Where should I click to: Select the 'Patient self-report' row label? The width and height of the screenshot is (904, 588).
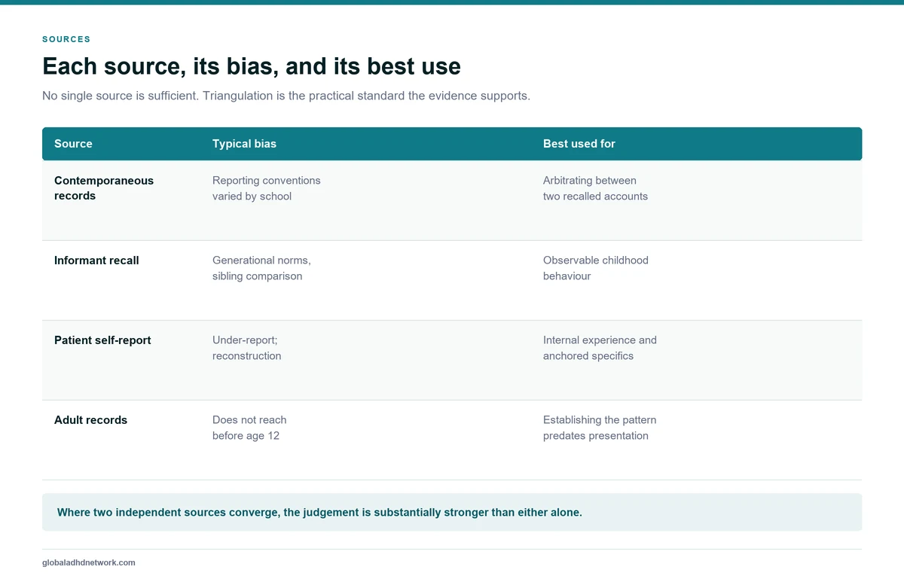coord(102,340)
